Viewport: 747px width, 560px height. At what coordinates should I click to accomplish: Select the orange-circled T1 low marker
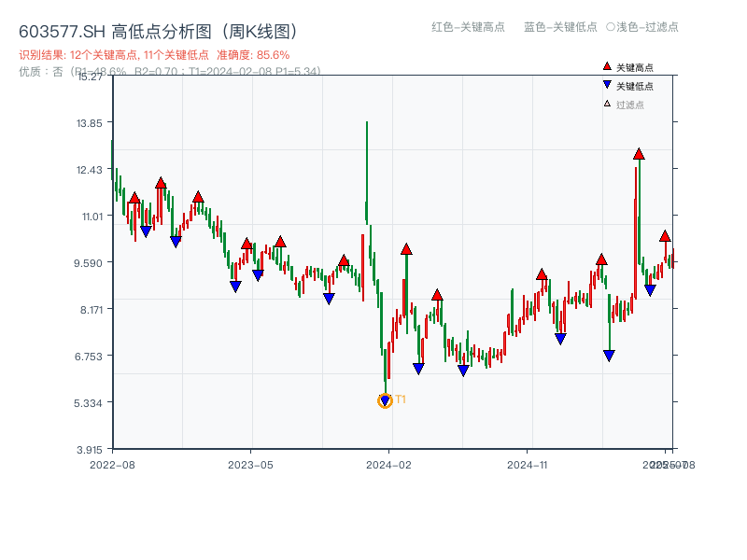385,400
